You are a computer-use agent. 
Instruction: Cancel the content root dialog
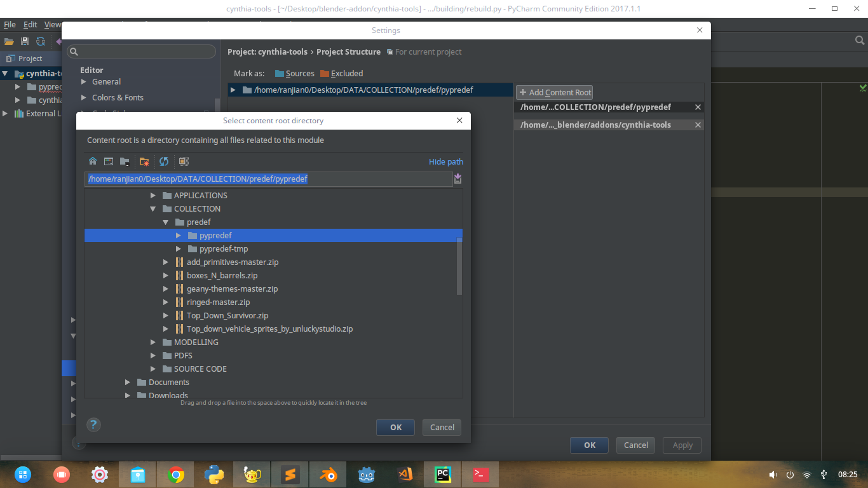[x=442, y=428]
